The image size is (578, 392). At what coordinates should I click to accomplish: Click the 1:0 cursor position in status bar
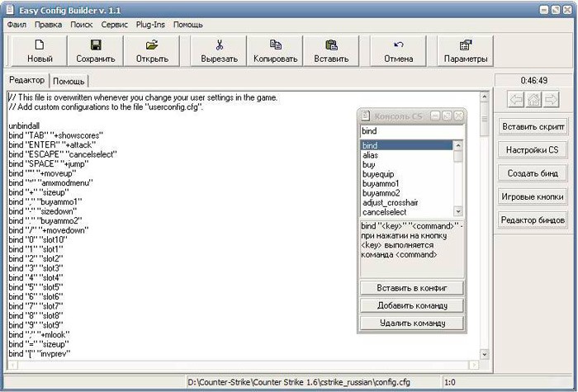[450, 382]
